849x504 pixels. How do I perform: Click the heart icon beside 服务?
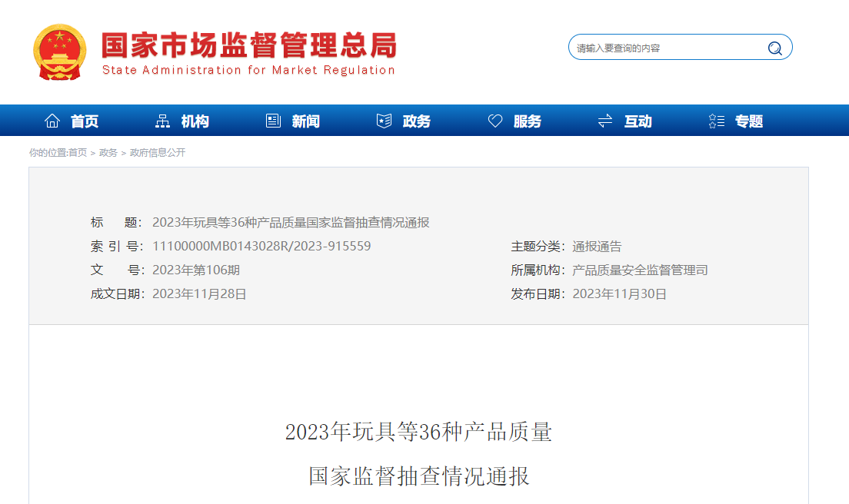click(494, 120)
